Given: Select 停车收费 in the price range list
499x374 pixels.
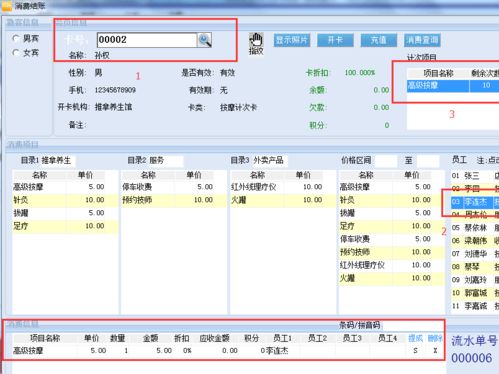Looking at the screenshot, I should [392, 239].
